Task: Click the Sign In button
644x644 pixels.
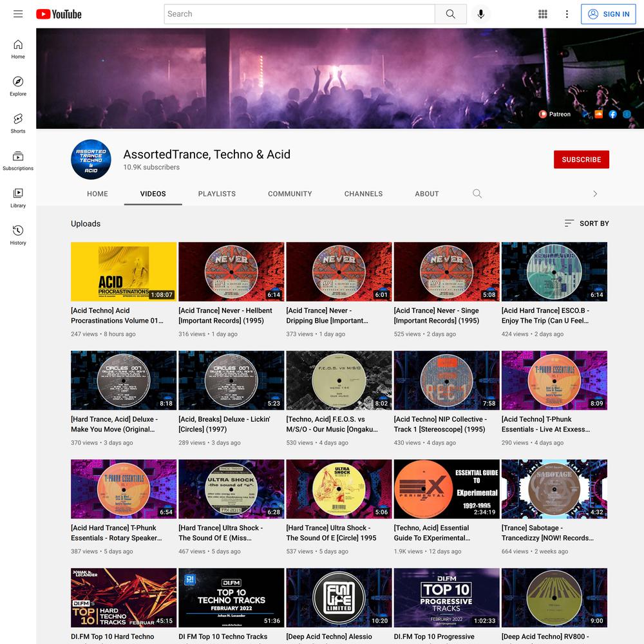Action: coord(609,14)
